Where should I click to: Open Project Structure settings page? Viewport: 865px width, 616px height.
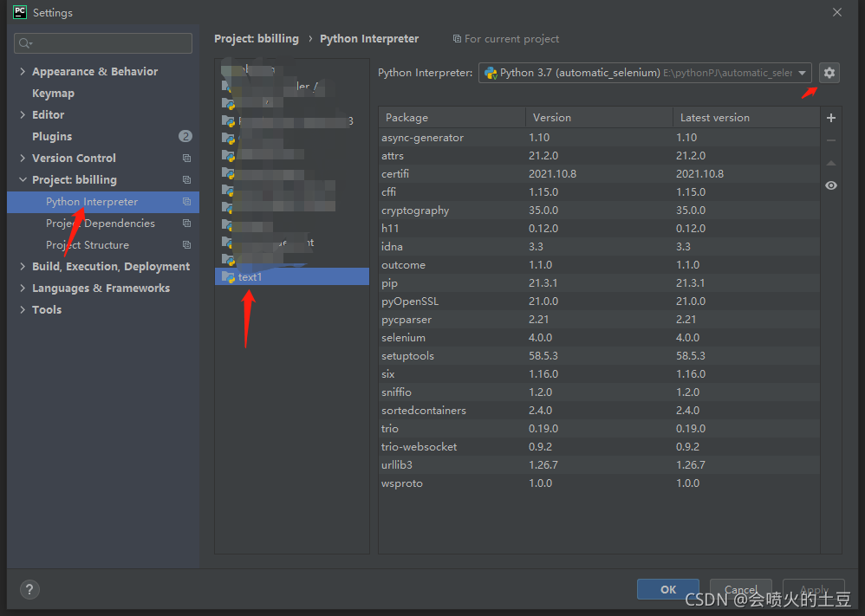(x=88, y=245)
